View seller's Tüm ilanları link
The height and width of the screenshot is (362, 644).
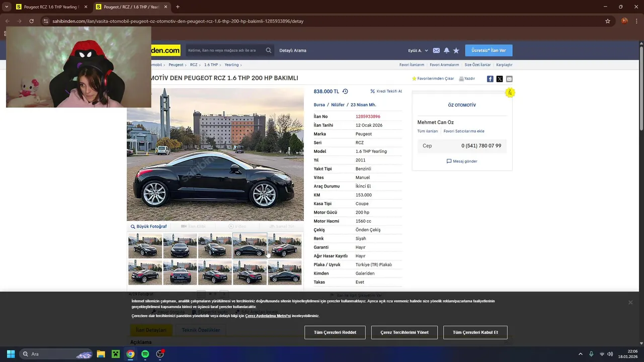428,131
